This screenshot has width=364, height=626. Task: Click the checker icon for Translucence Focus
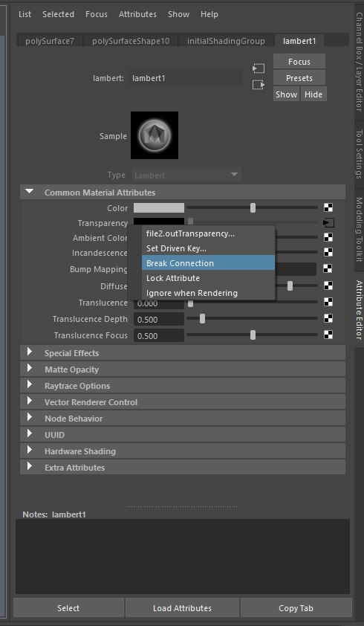coord(328,335)
